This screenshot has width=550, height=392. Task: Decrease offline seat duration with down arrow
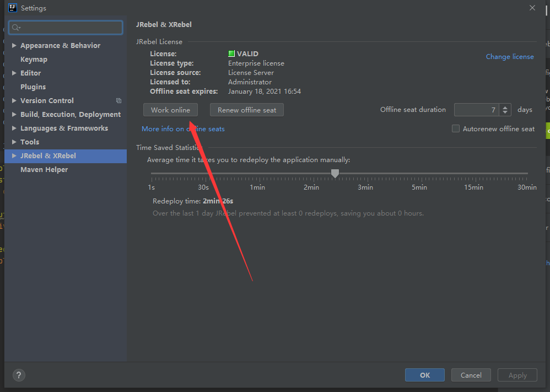(505, 112)
